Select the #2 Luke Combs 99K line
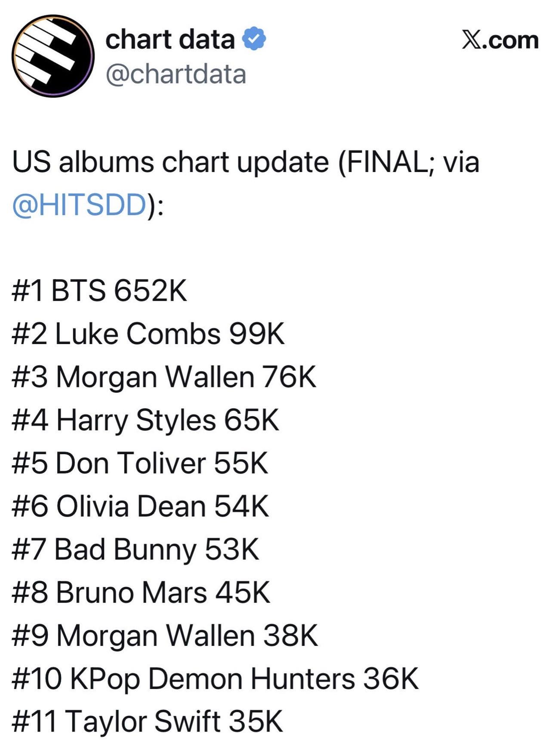 click(148, 334)
